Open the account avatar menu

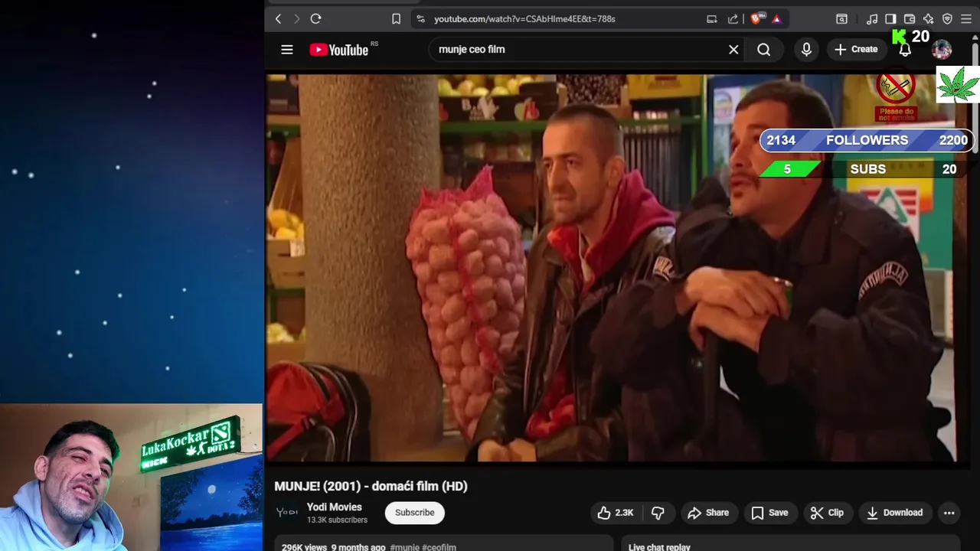tap(942, 50)
